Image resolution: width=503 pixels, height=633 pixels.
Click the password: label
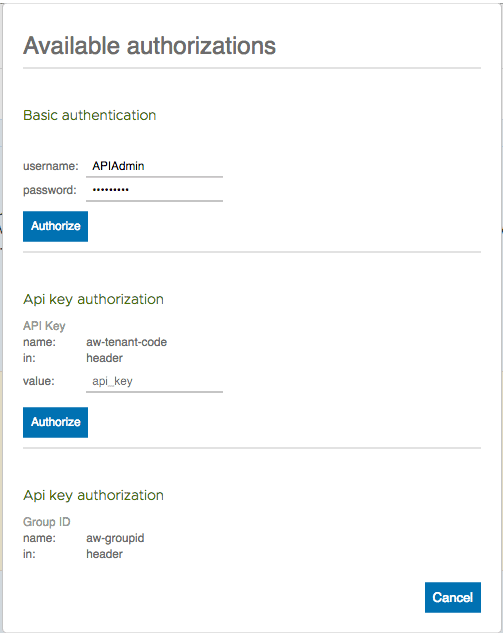pyautogui.click(x=50, y=190)
